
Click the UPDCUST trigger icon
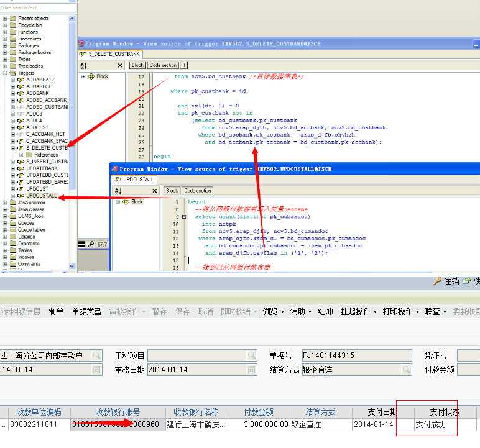(21, 189)
